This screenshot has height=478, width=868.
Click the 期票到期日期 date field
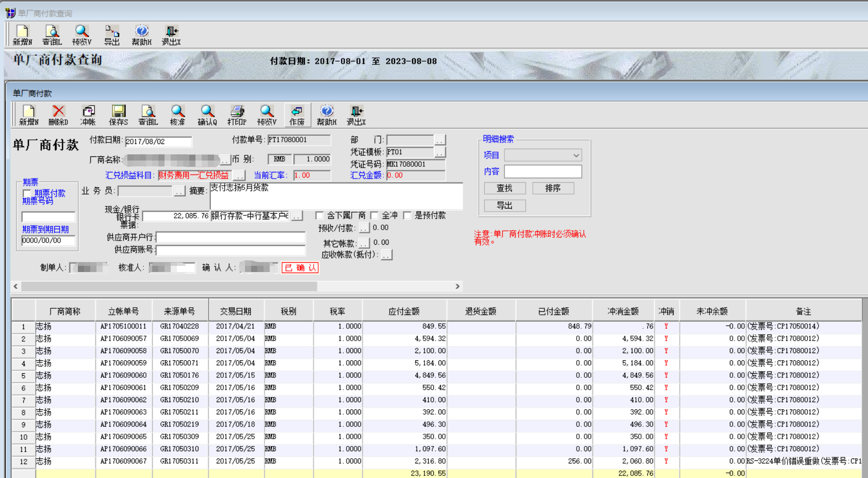(x=48, y=241)
